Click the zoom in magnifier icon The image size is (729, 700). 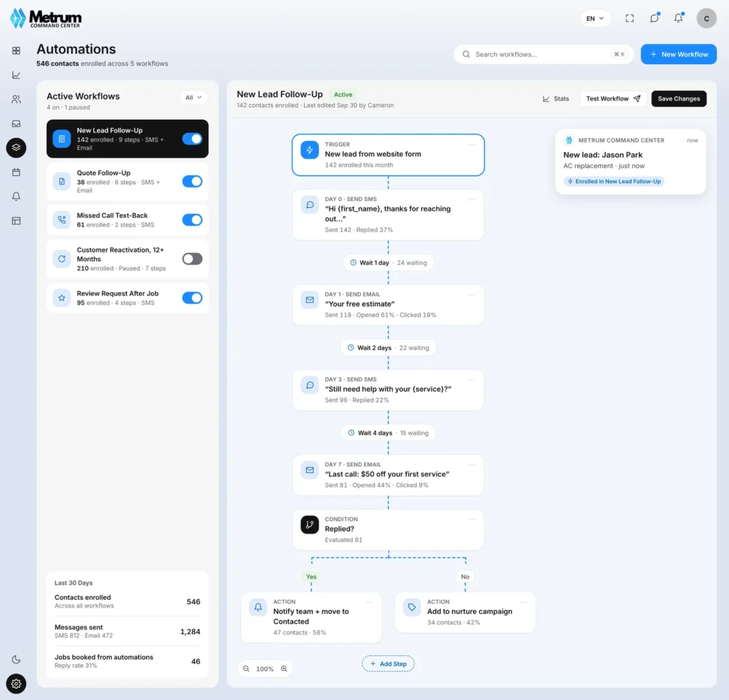click(x=283, y=669)
